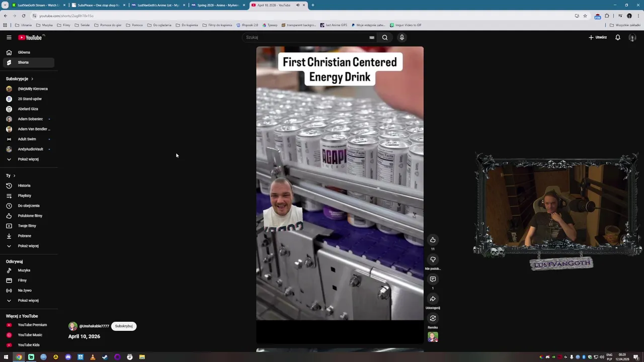The height and width of the screenshot is (362, 644).
Task: Dislike the Short with thumbs down
Action: 433,259
